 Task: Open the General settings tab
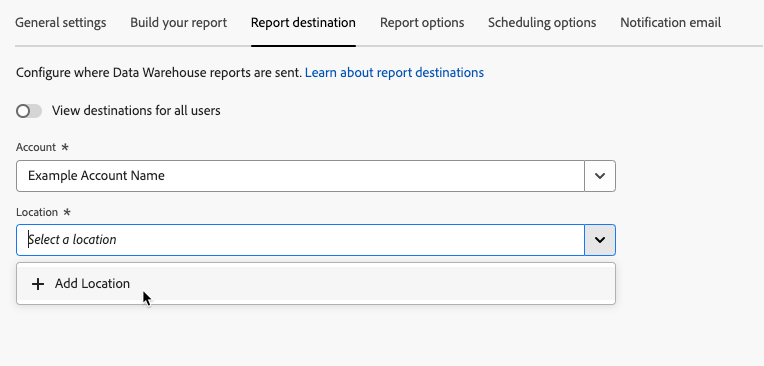[x=60, y=23]
